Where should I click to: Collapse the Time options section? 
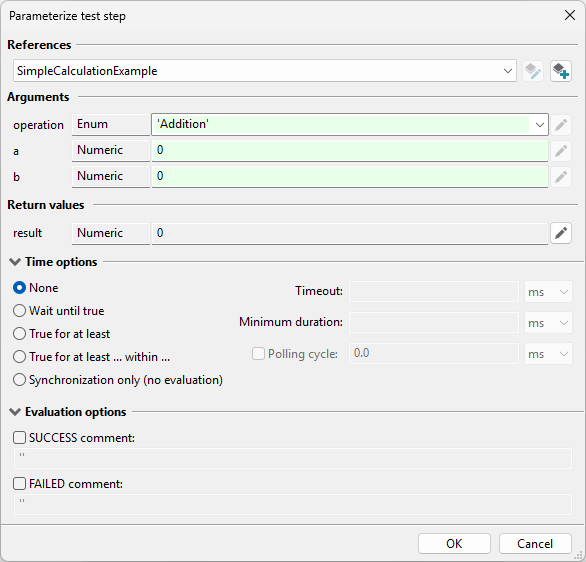tap(15, 262)
